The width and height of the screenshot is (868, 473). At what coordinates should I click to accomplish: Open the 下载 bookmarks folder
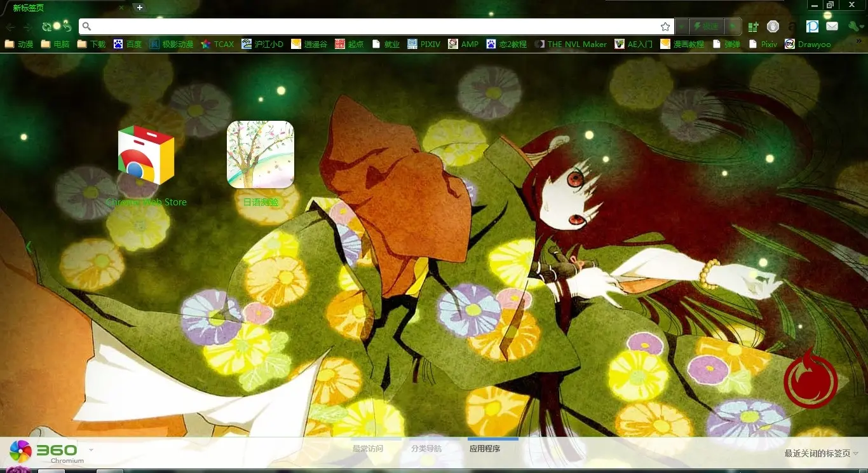92,45
